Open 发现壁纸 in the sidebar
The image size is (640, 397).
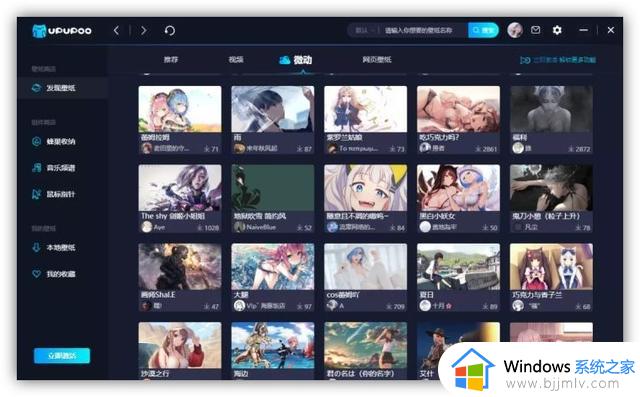[x=62, y=88]
